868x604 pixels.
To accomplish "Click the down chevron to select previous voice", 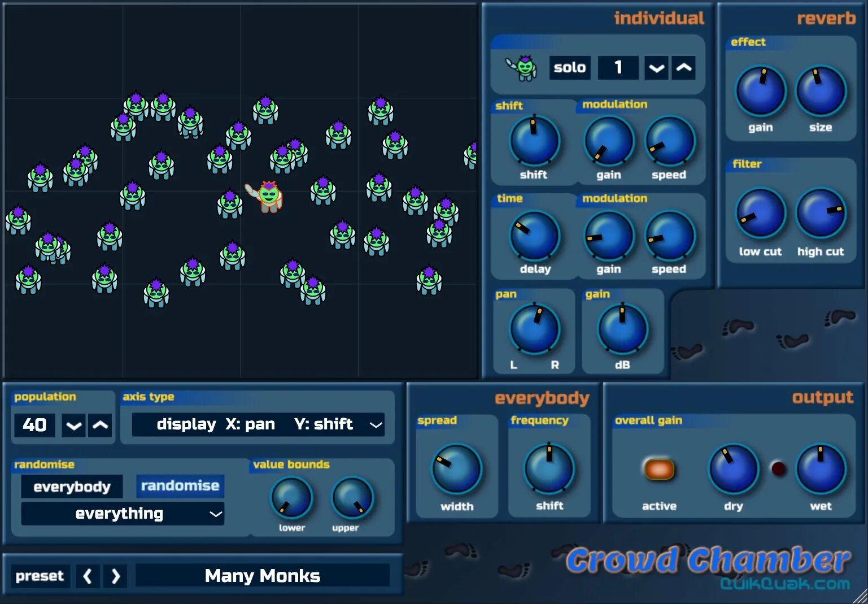I will pyautogui.click(x=656, y=67).
